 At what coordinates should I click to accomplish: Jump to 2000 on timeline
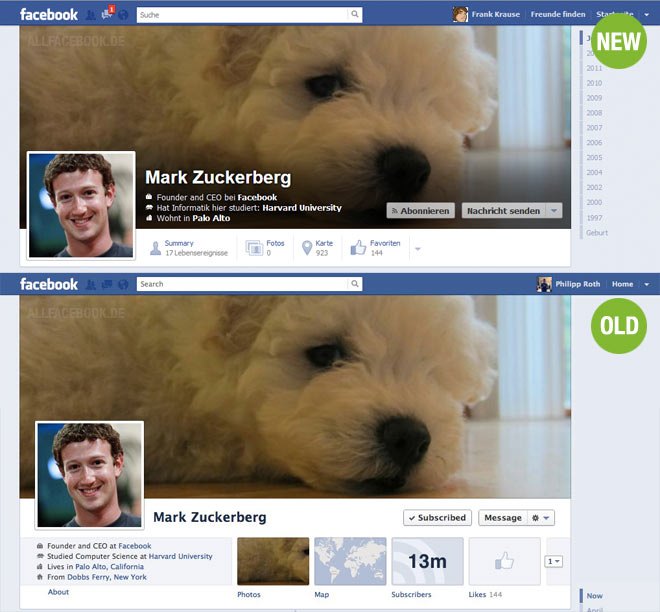[594, 202]
